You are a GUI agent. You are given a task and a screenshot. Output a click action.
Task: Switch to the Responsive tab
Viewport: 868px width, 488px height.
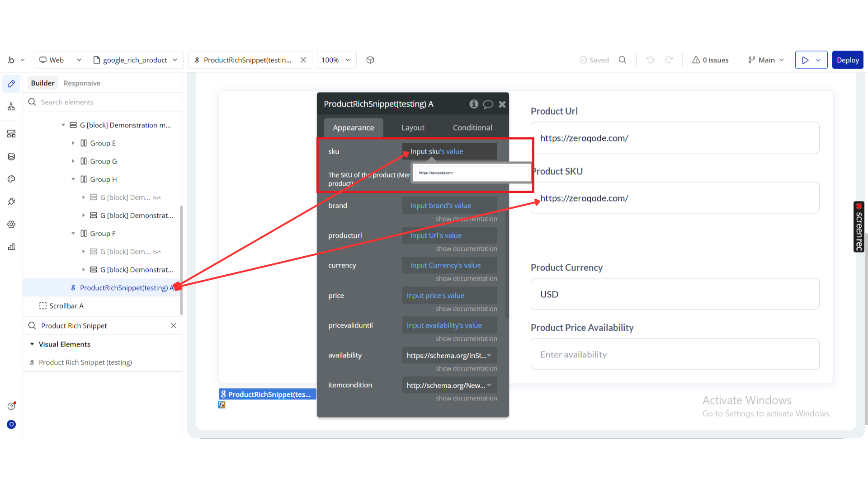(x=82, y=83)
